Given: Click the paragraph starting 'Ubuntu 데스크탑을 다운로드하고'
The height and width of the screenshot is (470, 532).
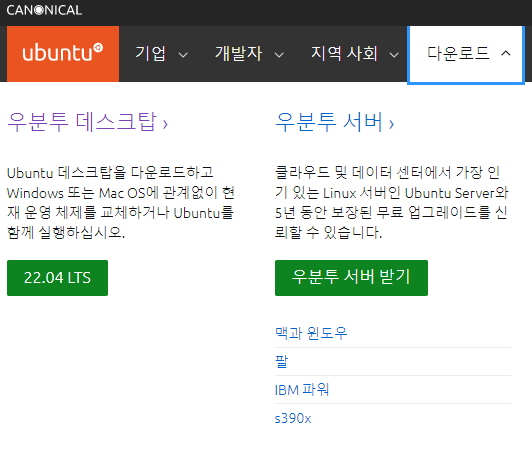Looking at the screenshot, I should point(121,203).
